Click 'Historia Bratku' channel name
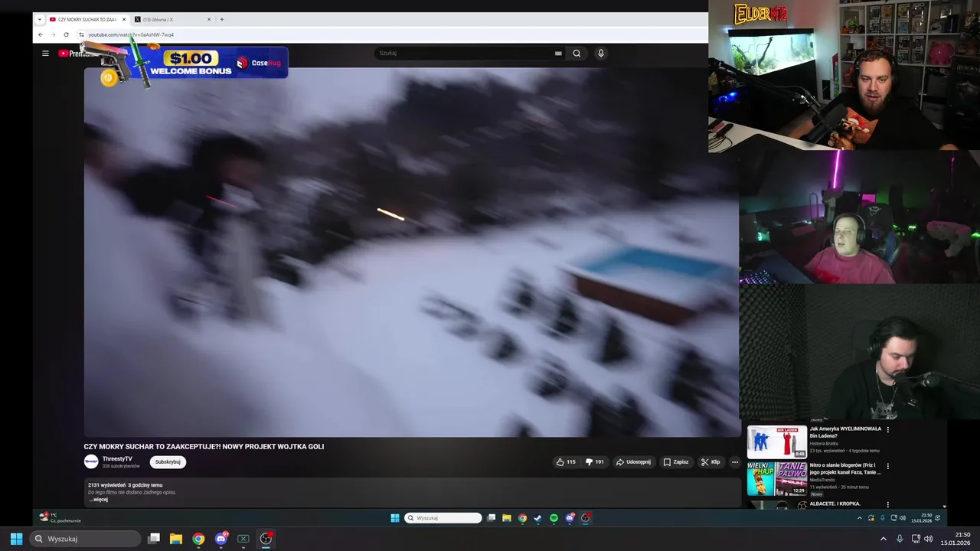This screenshot has height=551, width=980. 824,444
